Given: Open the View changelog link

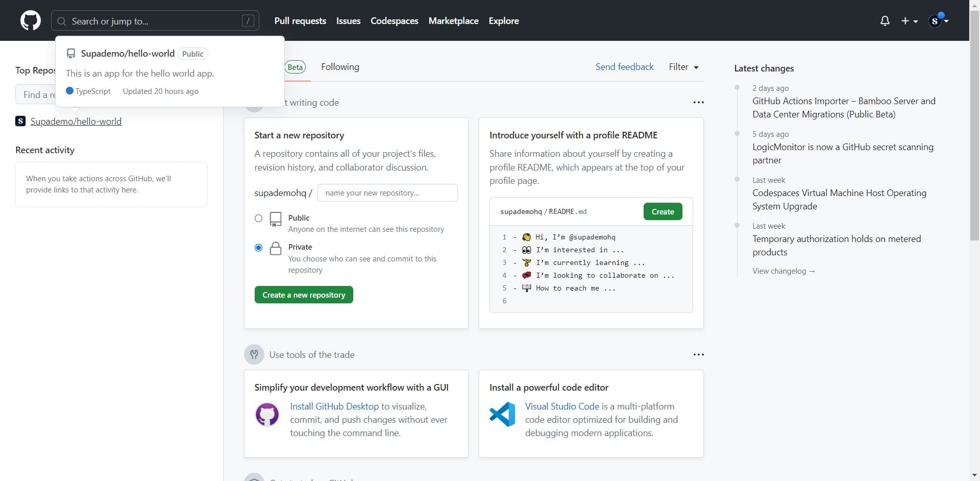Looking at the screenshot, I should tap(784, 271).
